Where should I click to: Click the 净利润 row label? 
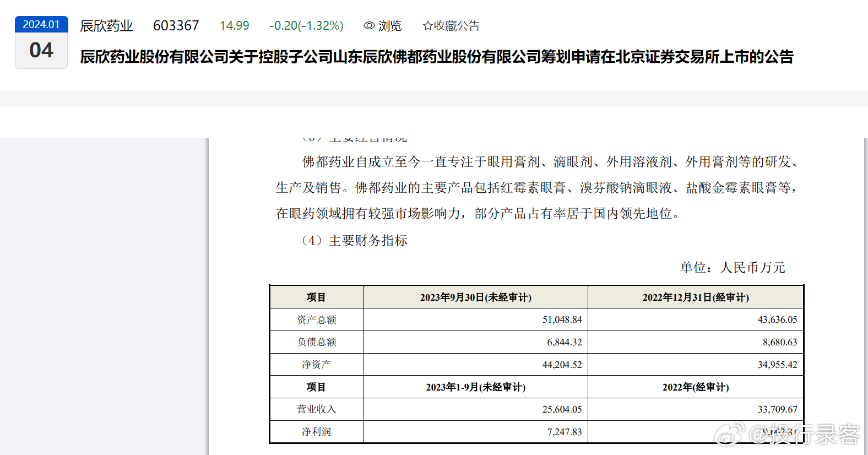(317, 432)
